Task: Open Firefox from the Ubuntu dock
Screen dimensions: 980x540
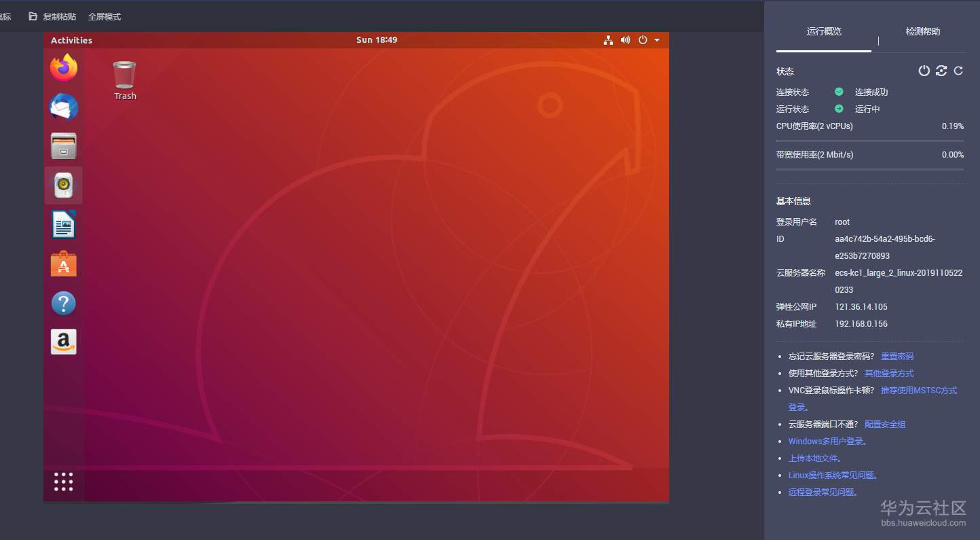Action: tap(64, 67)
